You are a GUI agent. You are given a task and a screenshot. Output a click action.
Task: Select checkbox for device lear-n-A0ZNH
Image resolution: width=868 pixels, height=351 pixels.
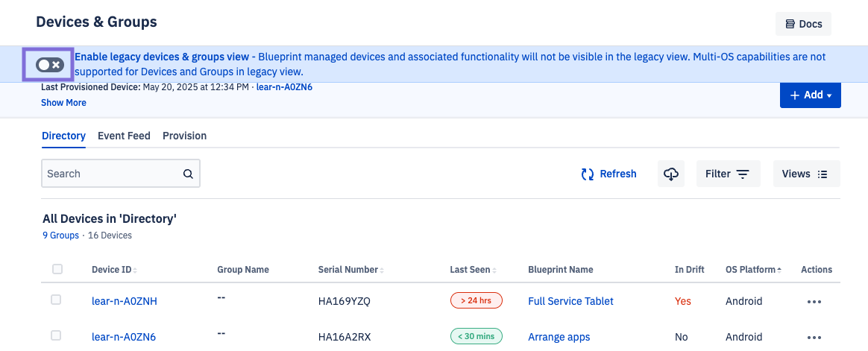click(x=56, y=300)
